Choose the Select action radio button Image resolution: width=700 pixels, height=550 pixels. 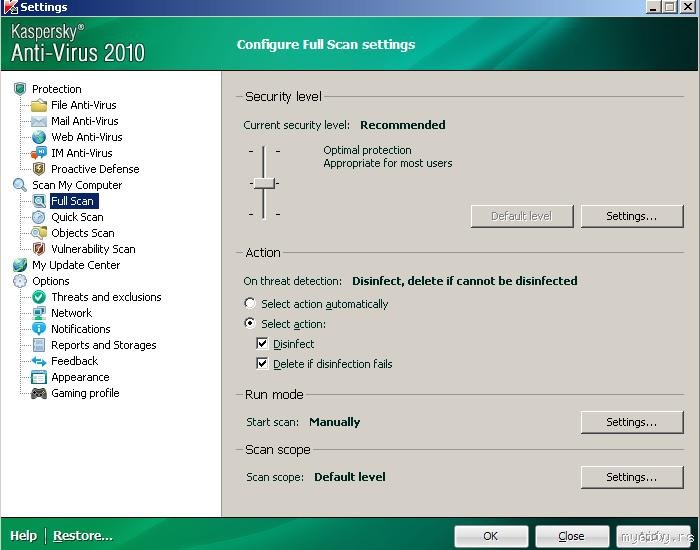coord(250,323)
